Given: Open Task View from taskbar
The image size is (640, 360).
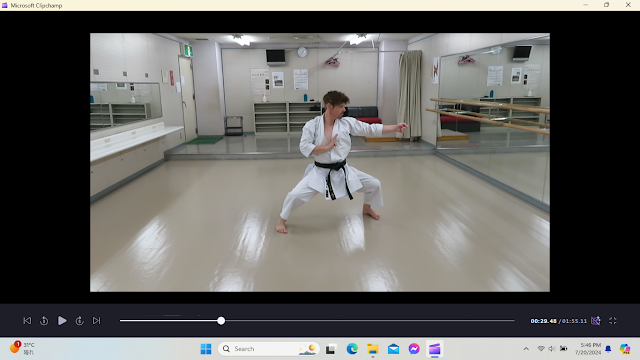Looking at the screenshot, I should [331, 349].
